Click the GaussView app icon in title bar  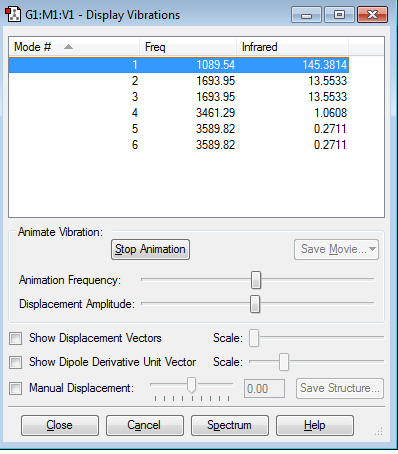(x=13, y=15)
